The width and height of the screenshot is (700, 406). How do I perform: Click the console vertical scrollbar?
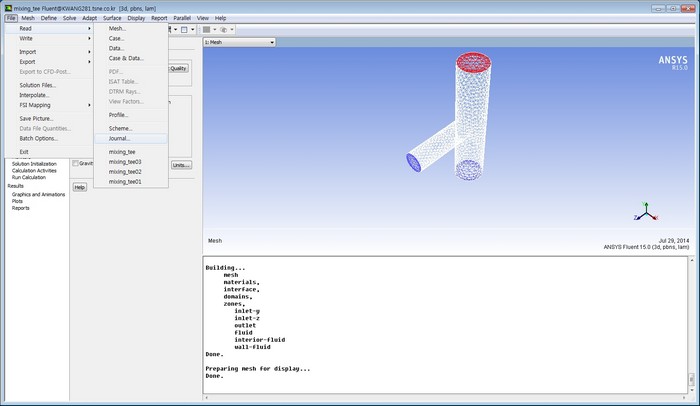694,320
